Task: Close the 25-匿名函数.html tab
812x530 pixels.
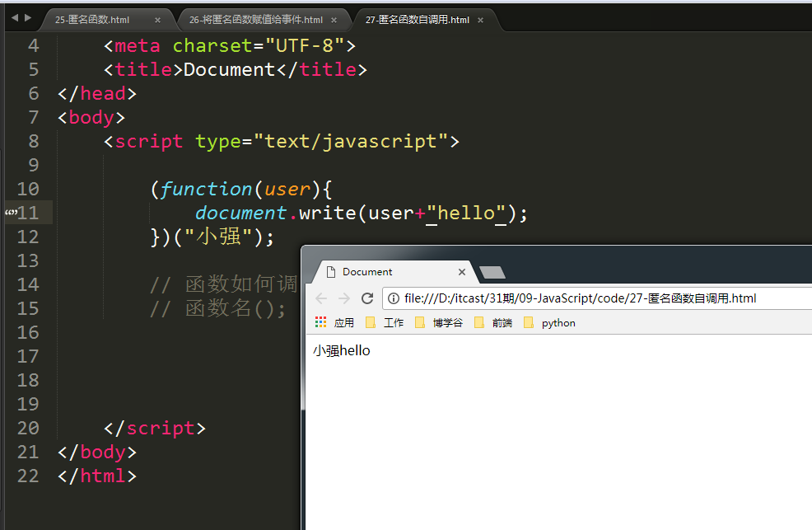Action: (x=157, y=20)
